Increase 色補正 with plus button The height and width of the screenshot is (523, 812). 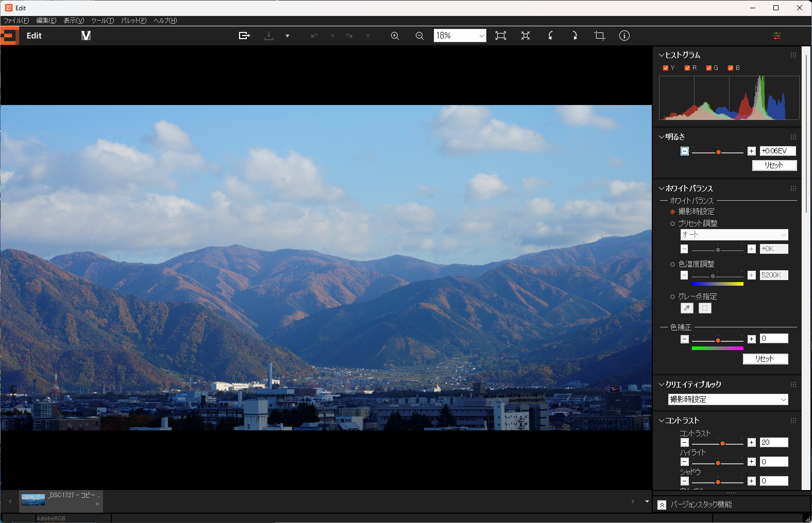pyautogui.click(x=752, y=339)
